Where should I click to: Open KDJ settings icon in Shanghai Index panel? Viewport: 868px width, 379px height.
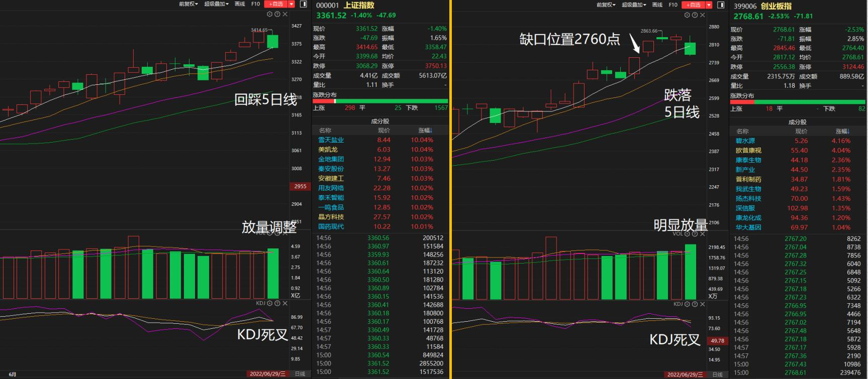(269, 303)
